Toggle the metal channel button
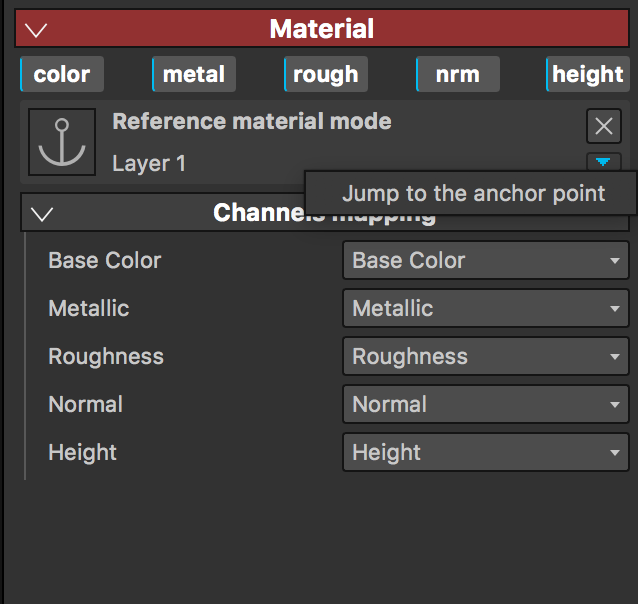 pos(194,74)
